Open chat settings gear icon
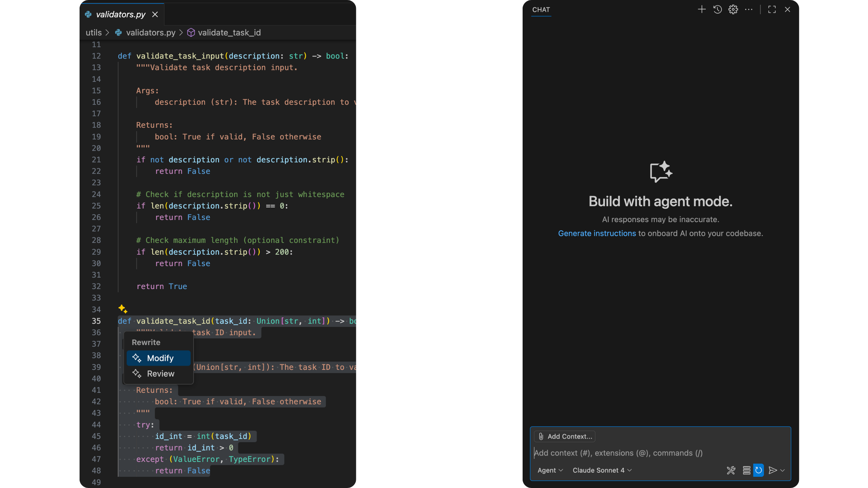 pos(733,9)
